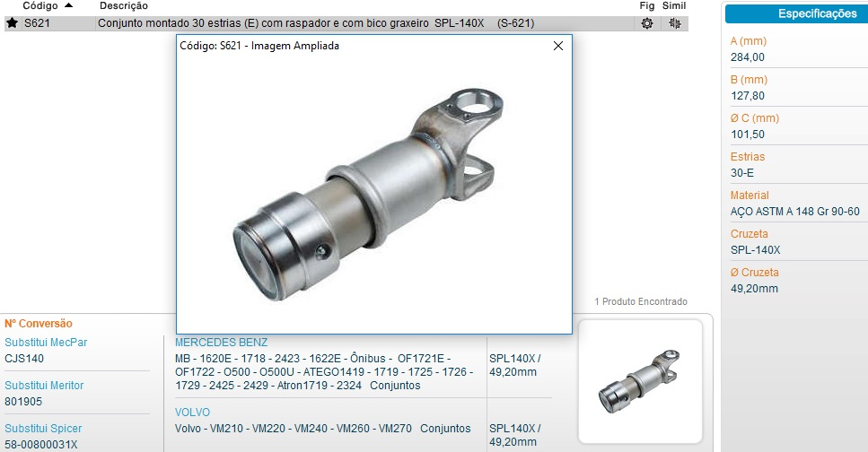Click the favorite star icon for S621
Image resolution: width=868 pixels, height=452 pixels.
(x=12, y=23)
